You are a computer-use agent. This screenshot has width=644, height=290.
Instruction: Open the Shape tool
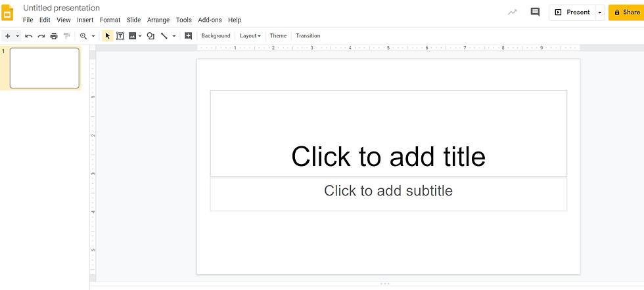pos(150,36)
